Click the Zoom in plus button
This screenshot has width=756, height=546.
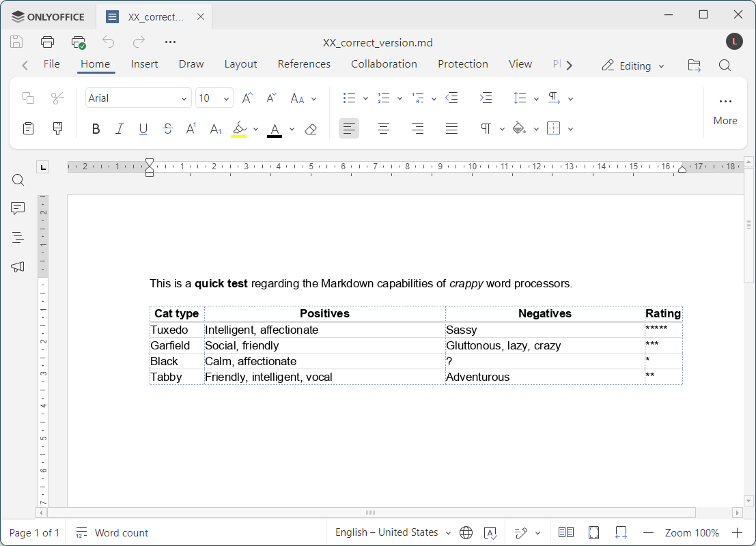[x=738, y=532]
